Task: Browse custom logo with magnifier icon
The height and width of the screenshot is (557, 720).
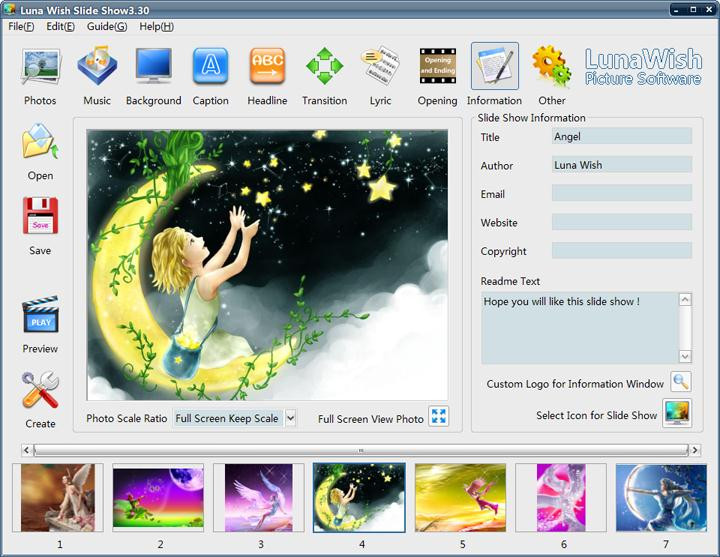Action: tap(681, 382)
